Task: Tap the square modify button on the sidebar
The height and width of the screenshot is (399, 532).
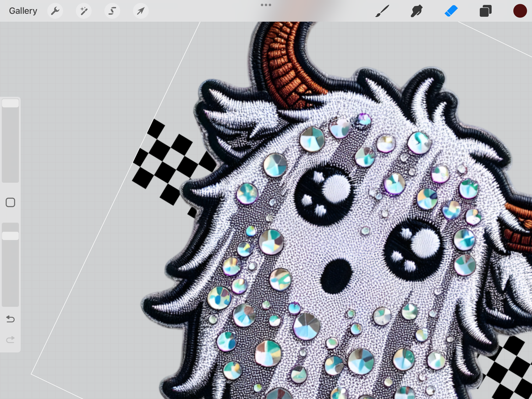Action: click(x=10, y=202)
